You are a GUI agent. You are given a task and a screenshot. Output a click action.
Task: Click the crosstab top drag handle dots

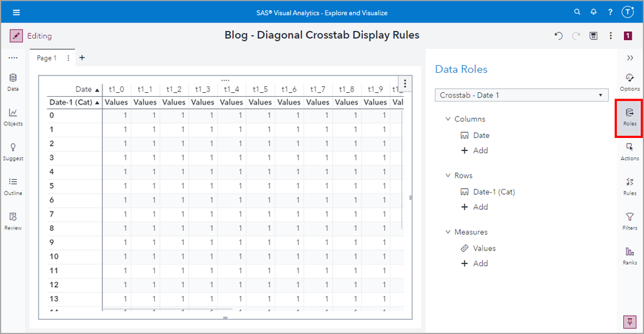pos(225,80)
